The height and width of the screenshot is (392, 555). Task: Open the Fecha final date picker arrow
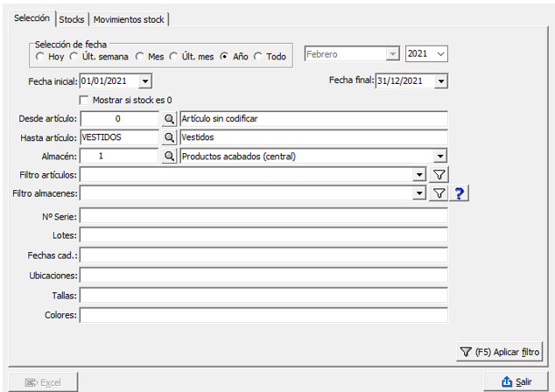(x=441, y=81)
